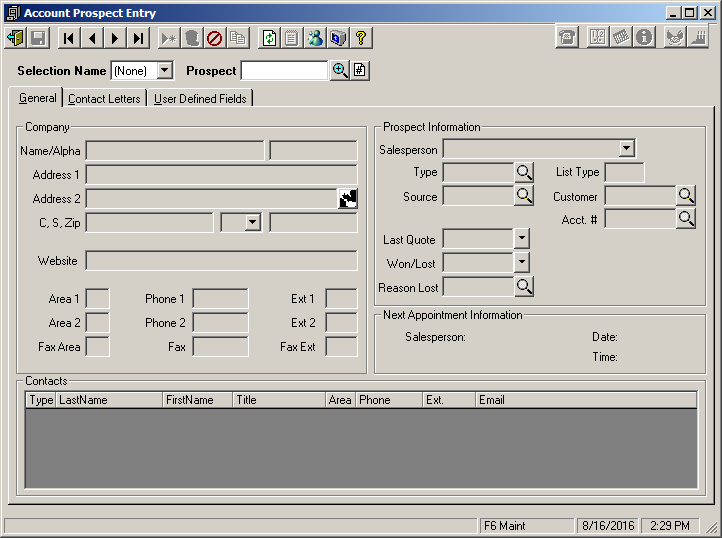This screenshot has height=538, width=722.
Task: Click the Prospect magnifier lookup icon
Action: pos(340,70)
